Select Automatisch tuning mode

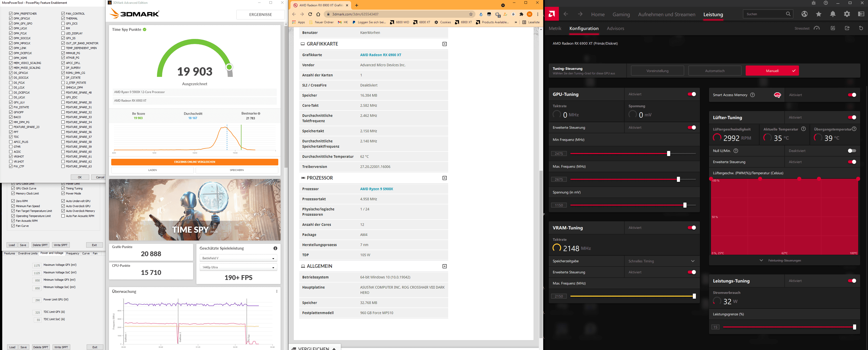click(714, 71)
